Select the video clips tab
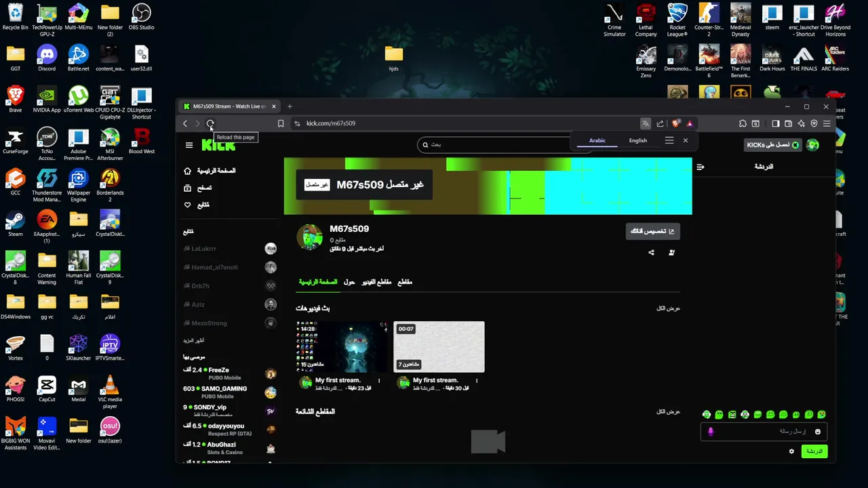This screenshot has height=488, width=868. click(x=376, y=282)
